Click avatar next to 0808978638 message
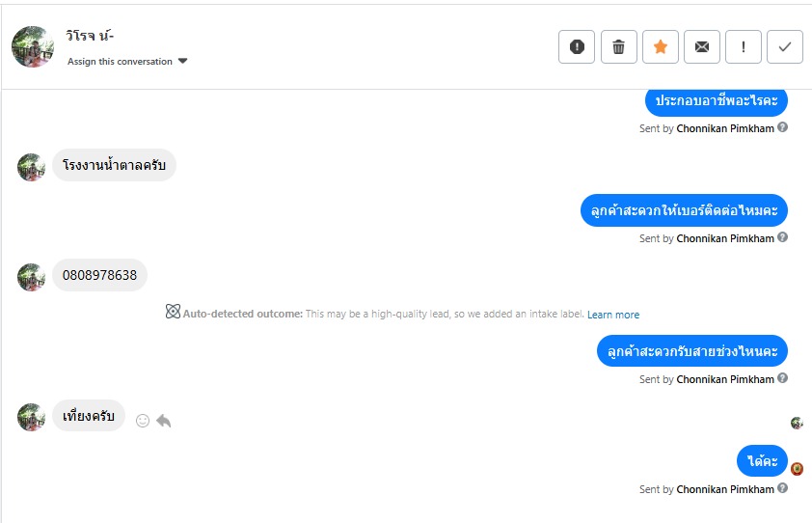Viewport: 812px width, 523px height. click(32, 277)
